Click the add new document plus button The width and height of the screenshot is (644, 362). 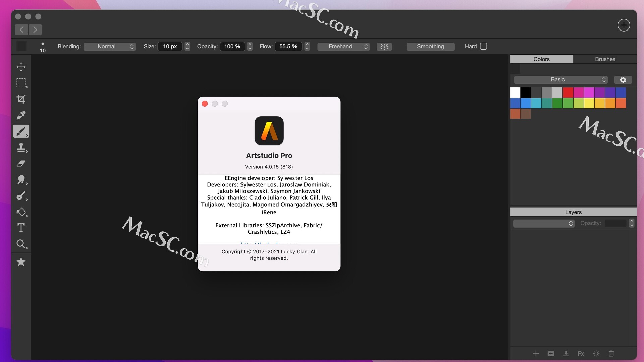[624, 25]
